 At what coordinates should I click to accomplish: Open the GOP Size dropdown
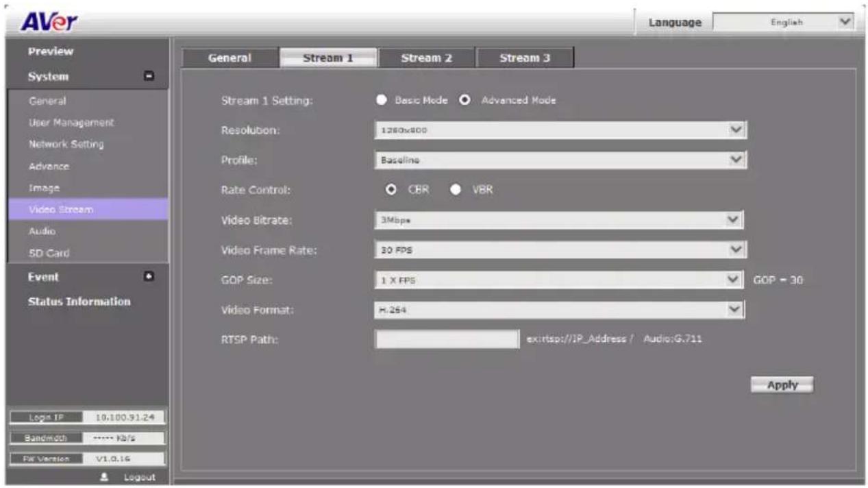click(x=559, y=280)
